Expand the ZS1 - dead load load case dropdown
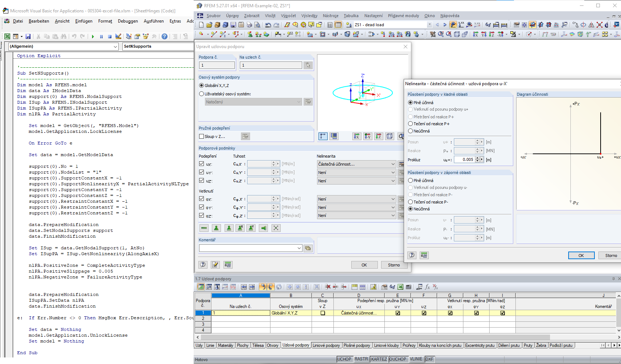The width and height of the screenshot is (621, 364). 430,25
